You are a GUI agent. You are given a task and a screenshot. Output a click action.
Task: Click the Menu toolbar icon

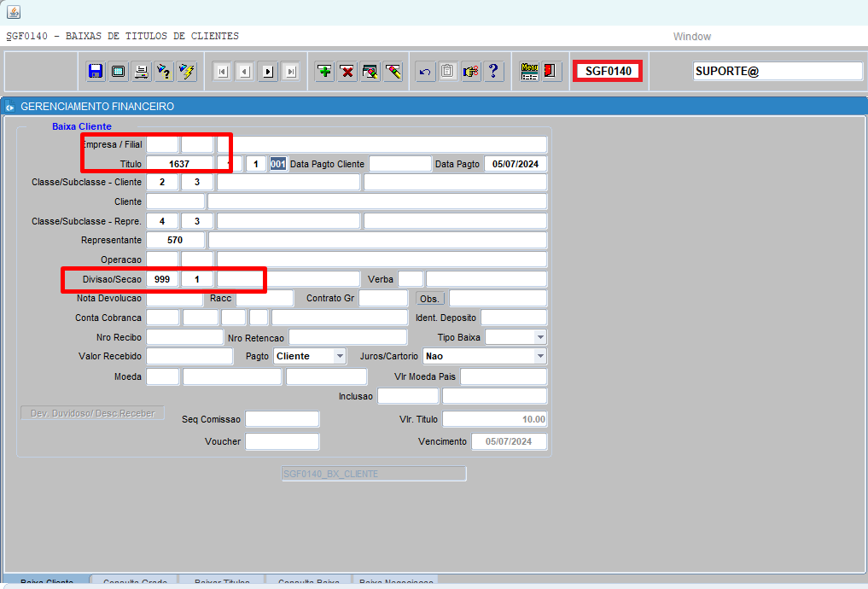coord(529,72)
